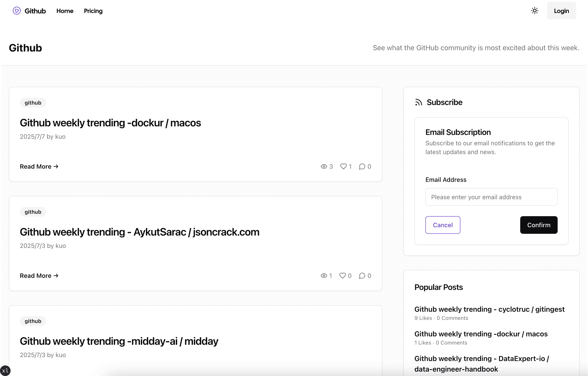Screen dimensions: 588x376
Task: Click the RSS Subscribe icon
Action: point(419,102)
